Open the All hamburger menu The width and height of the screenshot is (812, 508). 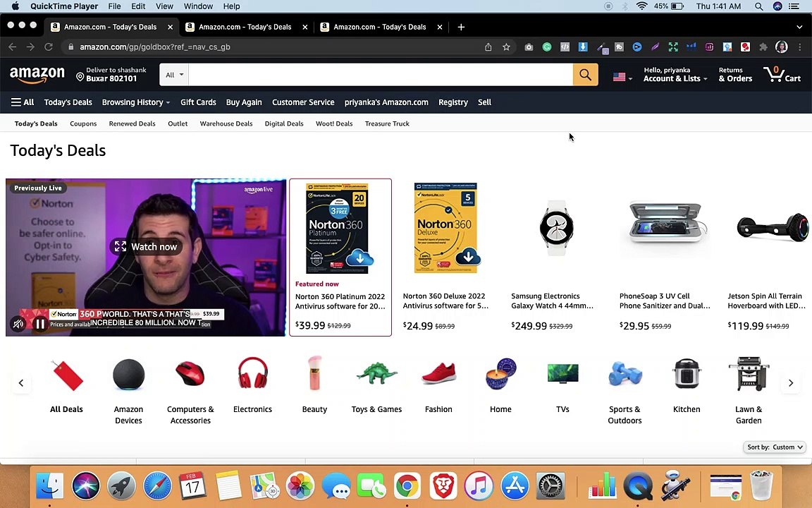pos(23,102)
